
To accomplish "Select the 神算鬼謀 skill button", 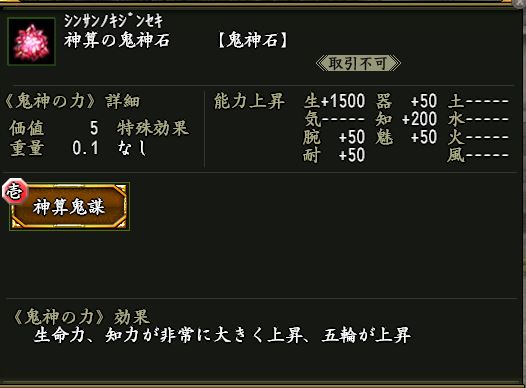I will [x=69, y=207].
